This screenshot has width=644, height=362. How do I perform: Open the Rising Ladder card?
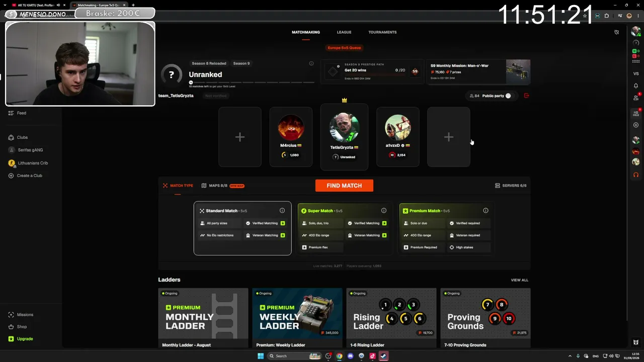point(391,318)
